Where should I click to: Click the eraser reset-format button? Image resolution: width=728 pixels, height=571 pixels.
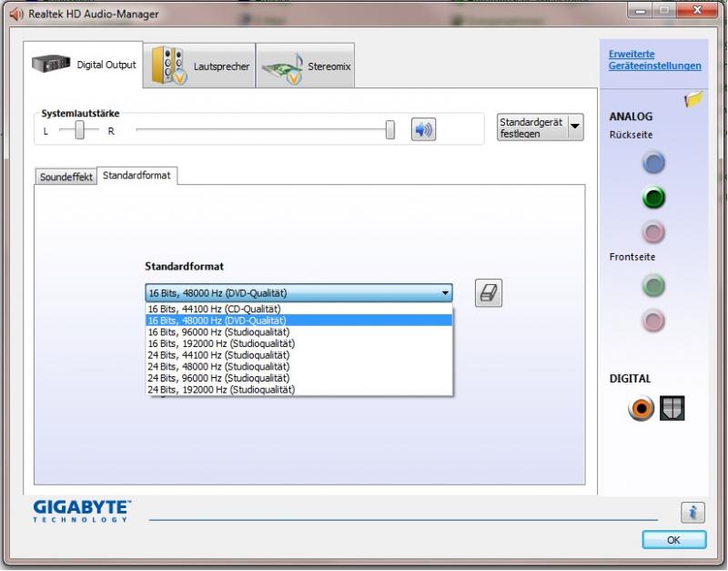[489, 292]
